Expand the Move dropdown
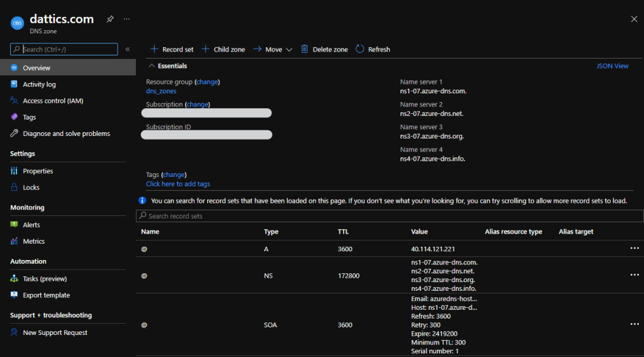Image resolution: width=644 pixels, height=357 pixels. [273, 49]
